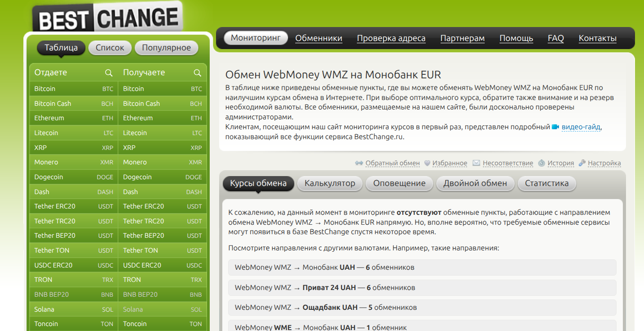Choose Litecoin in the Отдаете column
Screen dimensions: 644x331
[74, 133]
